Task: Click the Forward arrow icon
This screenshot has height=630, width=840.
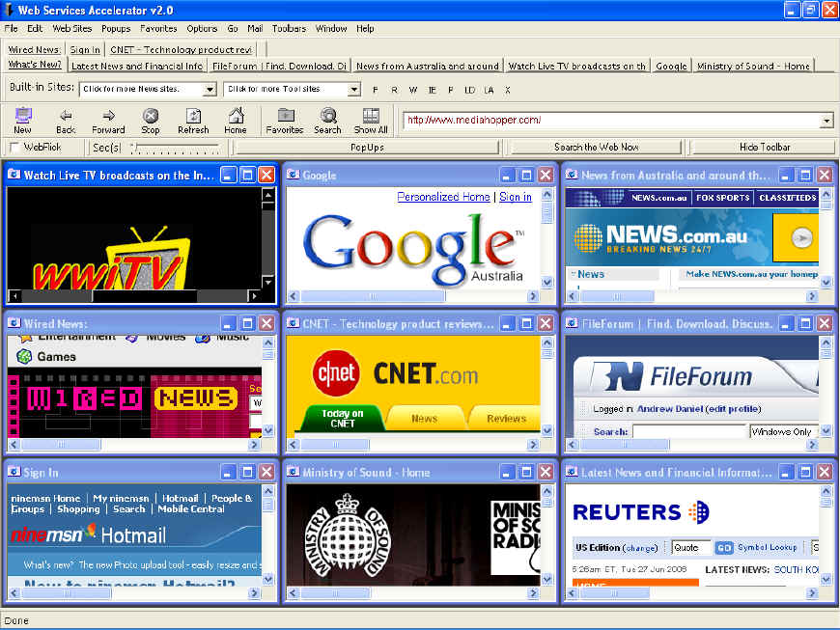Action: pyautogui.click(x=108, y=121)
